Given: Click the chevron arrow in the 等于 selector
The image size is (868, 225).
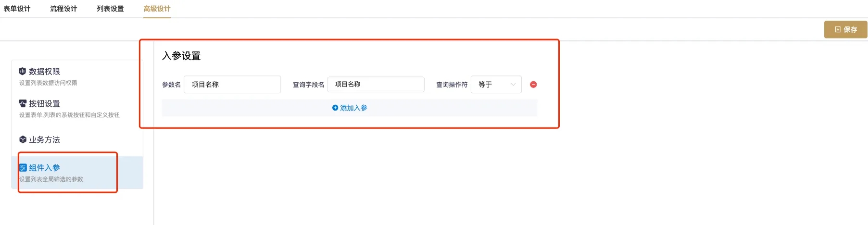Looking at the screenshot, I should pyautogui.click(x=513, y=85).
